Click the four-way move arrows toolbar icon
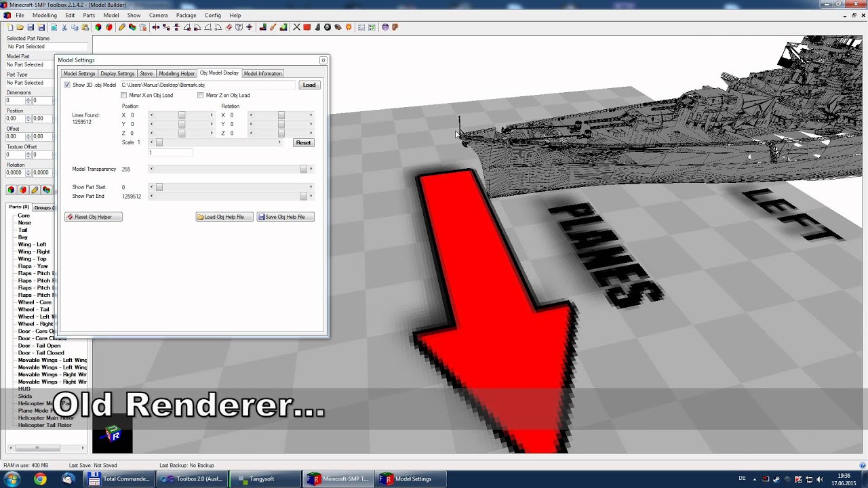 point(249,27)
